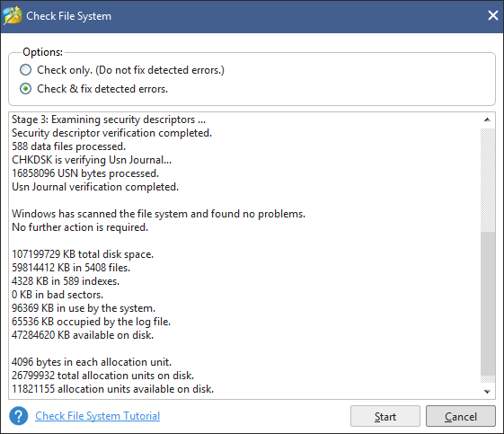The height and width of the screenshot is (434, 504).
Task: Click the blue question mark help icon
Action: [x=19, y=416]
